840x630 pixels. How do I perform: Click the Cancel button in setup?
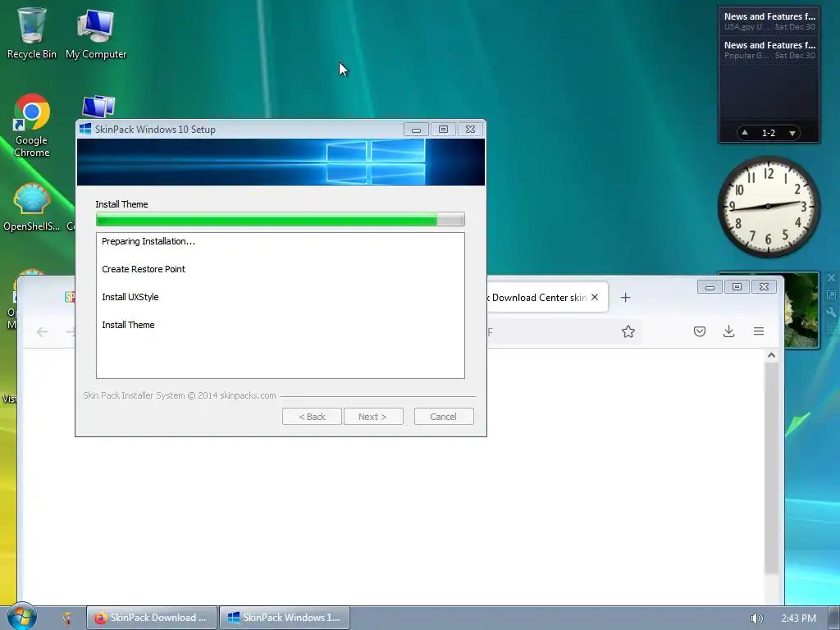(x=444, y=416)
